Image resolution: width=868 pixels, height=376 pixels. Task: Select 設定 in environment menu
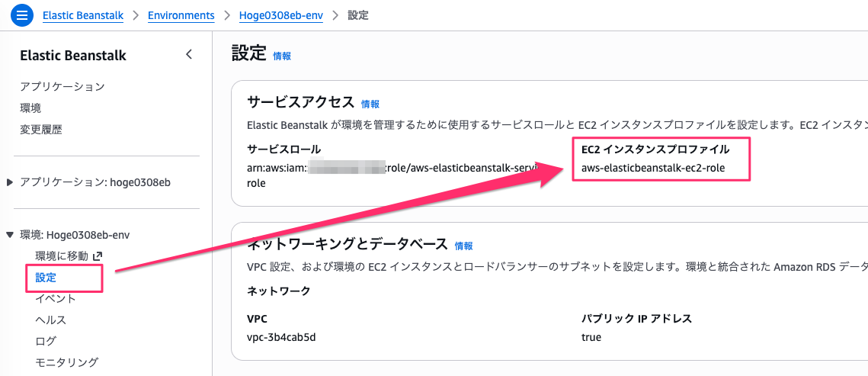click(46, 278)
